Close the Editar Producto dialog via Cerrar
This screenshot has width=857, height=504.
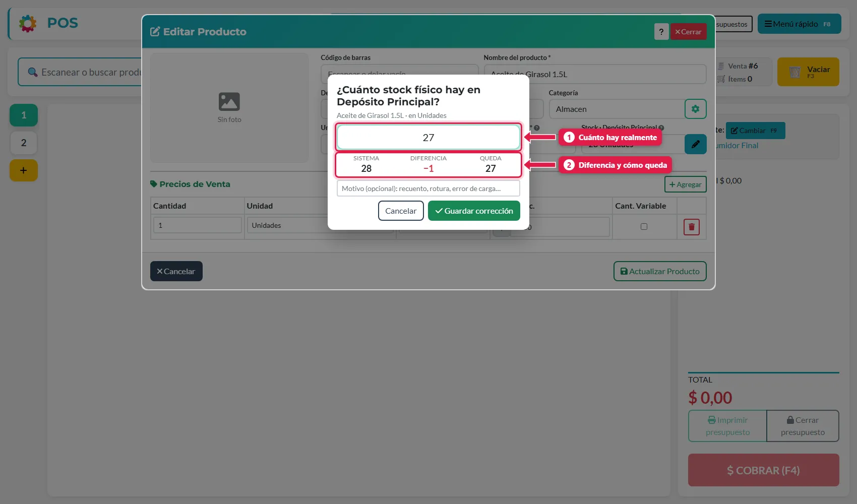click(x=688, y=32)
